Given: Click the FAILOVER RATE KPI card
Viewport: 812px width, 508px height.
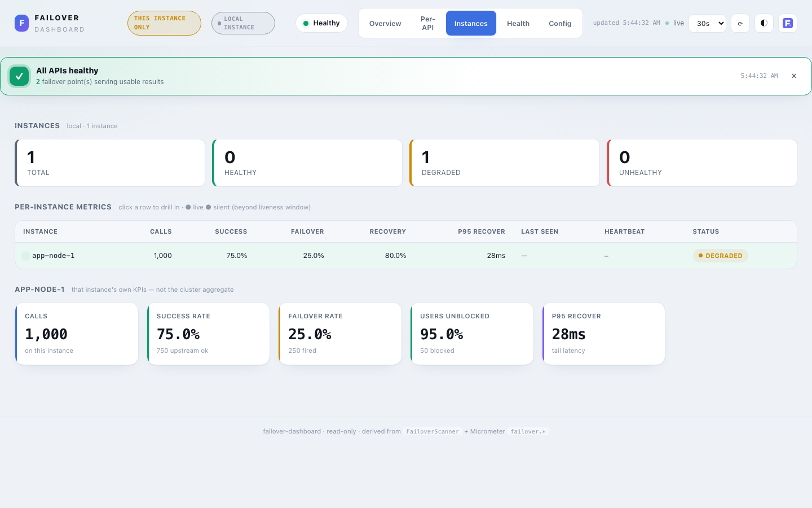Looking at the screenshot, I should (340, 334).
